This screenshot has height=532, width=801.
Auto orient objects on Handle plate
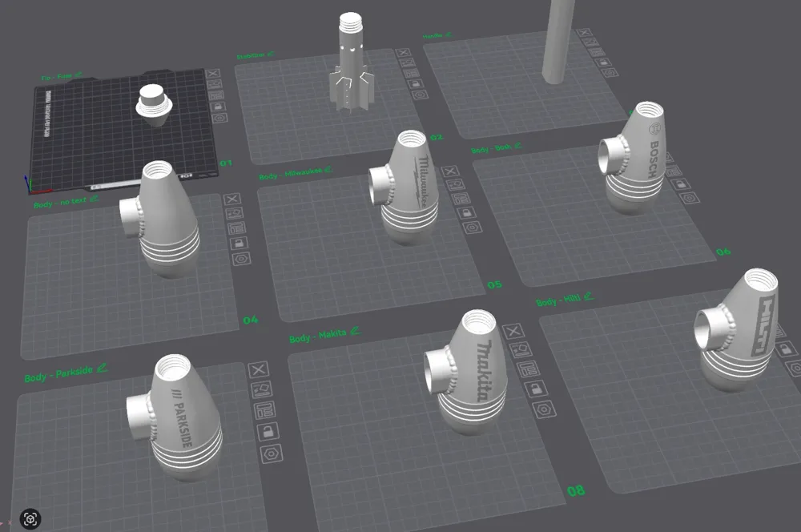590,42
